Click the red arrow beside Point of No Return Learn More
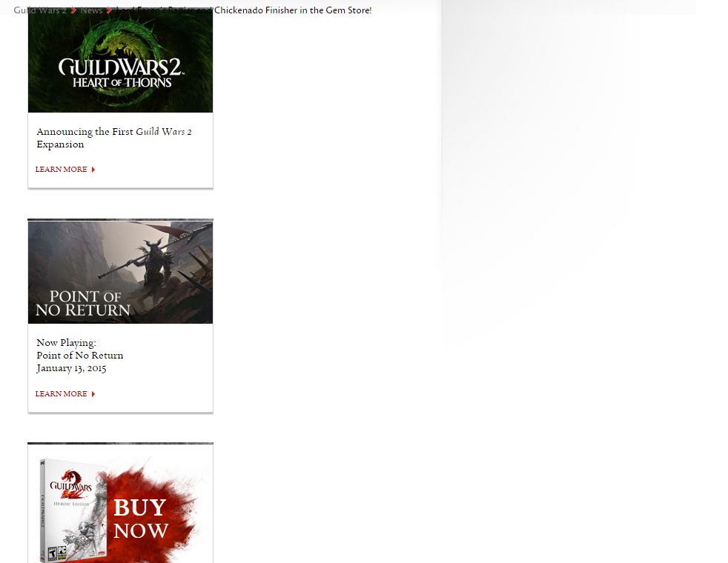This screenshot has width=728, height=563. [x=93, y=394]
